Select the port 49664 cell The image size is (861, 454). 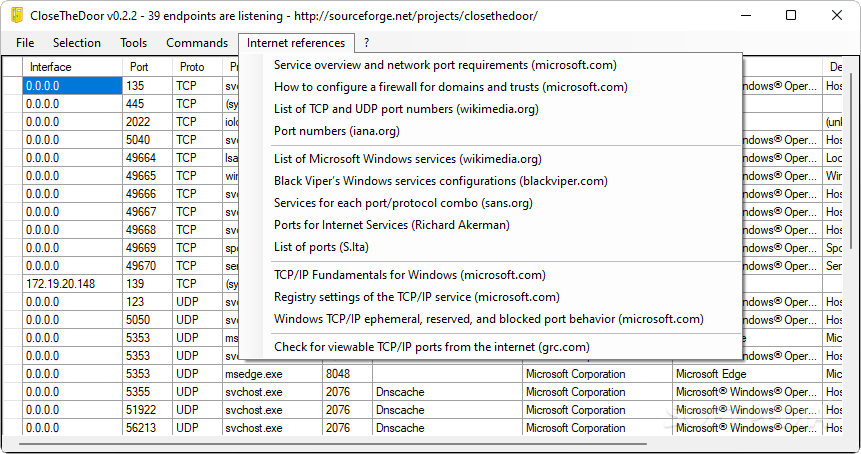tap(147, 158)
